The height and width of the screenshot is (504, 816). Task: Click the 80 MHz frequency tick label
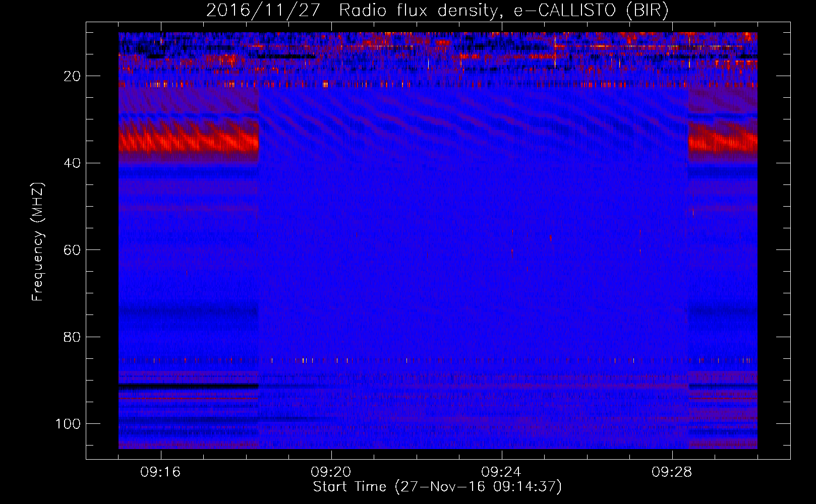pos(73,337)
